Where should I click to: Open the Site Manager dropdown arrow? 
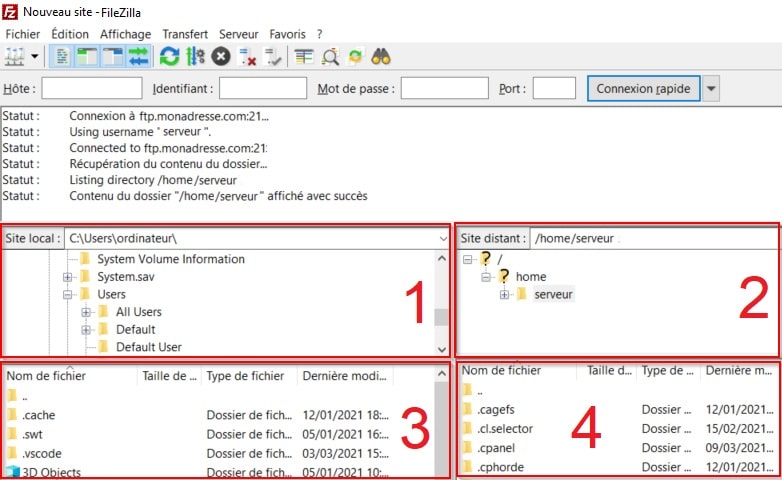tap(36, 57)
